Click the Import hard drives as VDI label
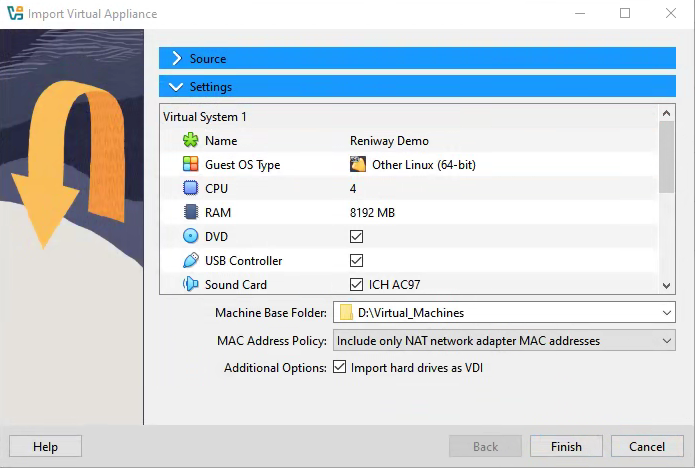 pos(417,368)
